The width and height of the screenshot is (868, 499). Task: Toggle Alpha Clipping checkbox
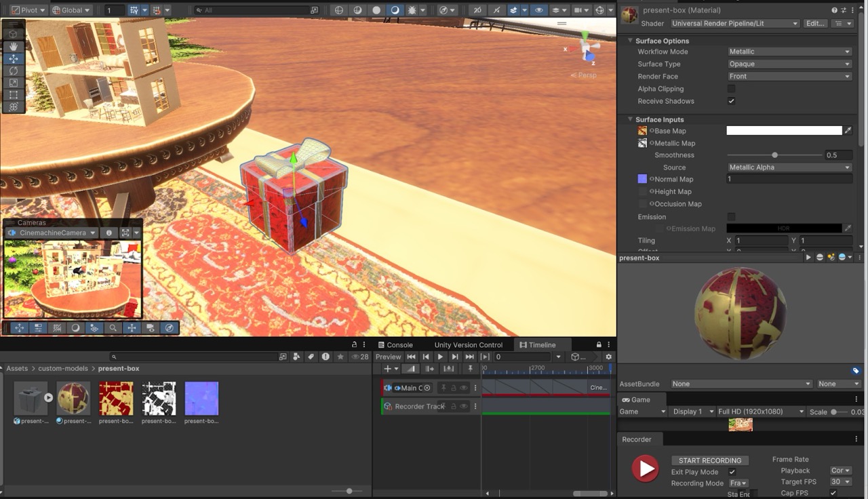(731, 89)
